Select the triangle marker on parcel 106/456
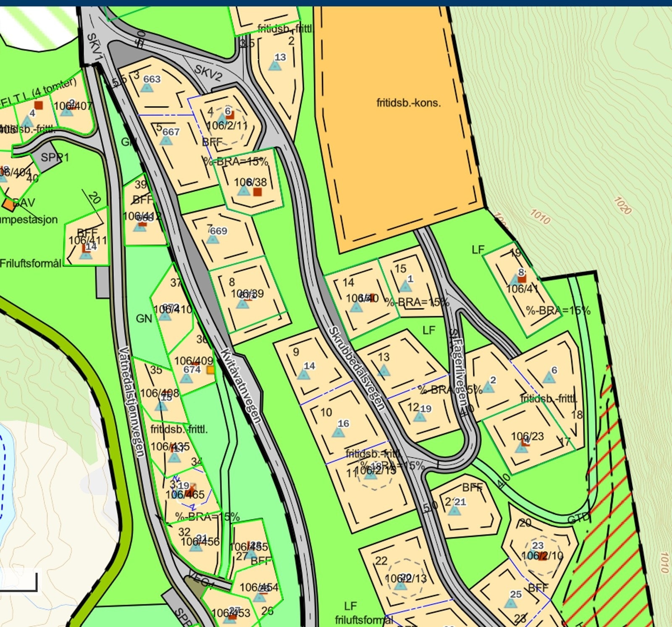Image resolution: width=672 pixels, height=627 pixels. (x=195, y=546)
